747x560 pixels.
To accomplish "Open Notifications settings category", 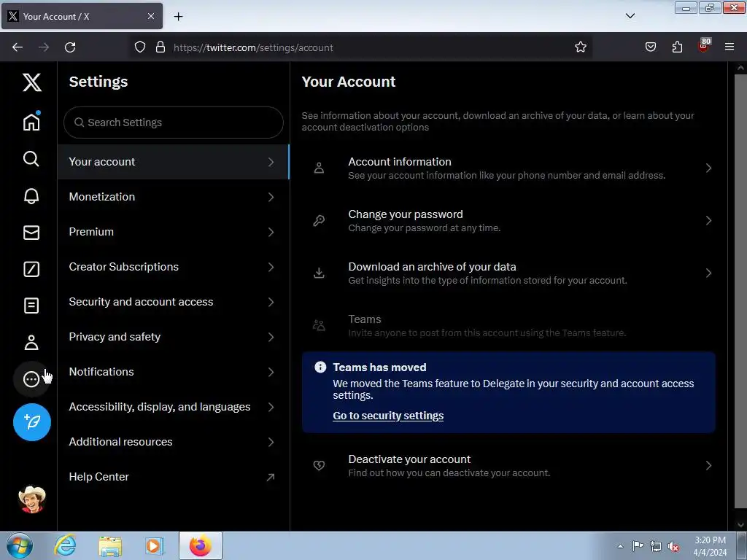I will pos(173,372).
